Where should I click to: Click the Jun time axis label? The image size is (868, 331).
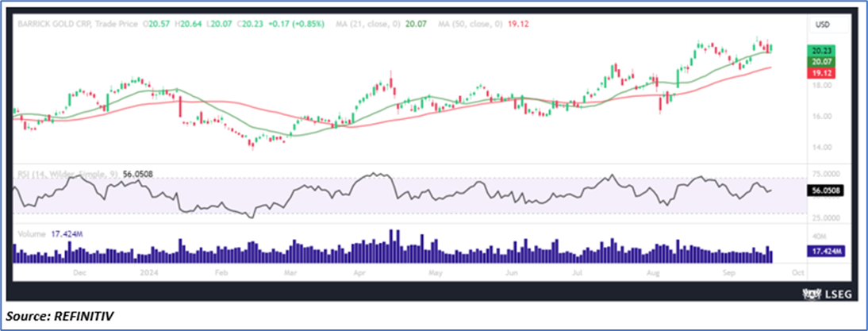pyautogui.click(x=512, y=273)
